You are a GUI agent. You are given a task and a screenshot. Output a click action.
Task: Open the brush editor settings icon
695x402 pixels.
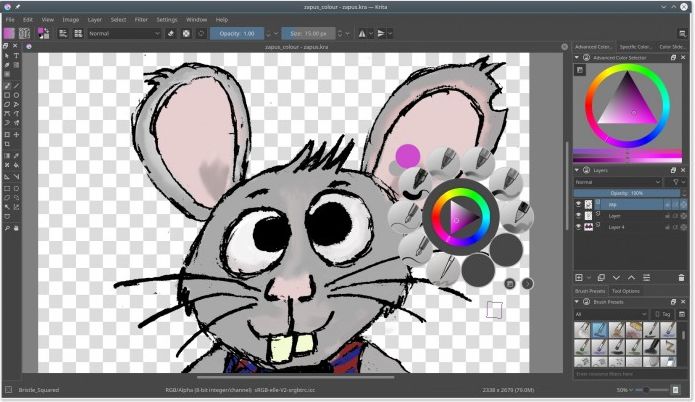63,33
